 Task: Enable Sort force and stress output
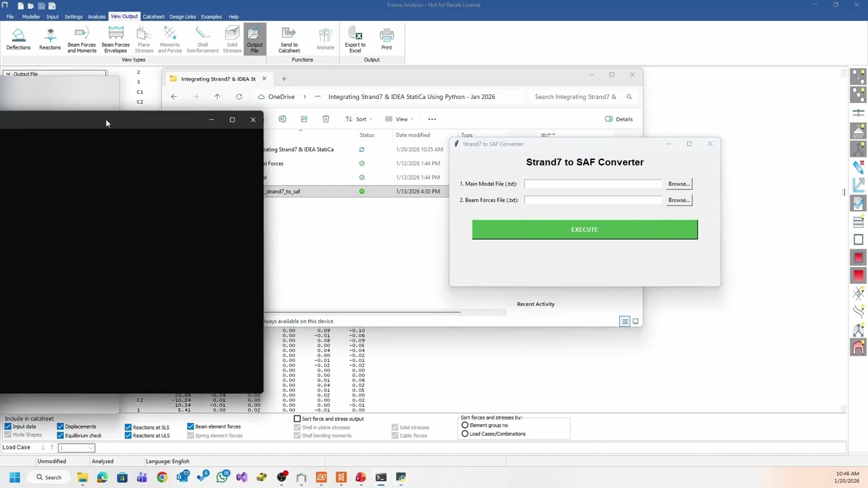[x=297, y=419]
